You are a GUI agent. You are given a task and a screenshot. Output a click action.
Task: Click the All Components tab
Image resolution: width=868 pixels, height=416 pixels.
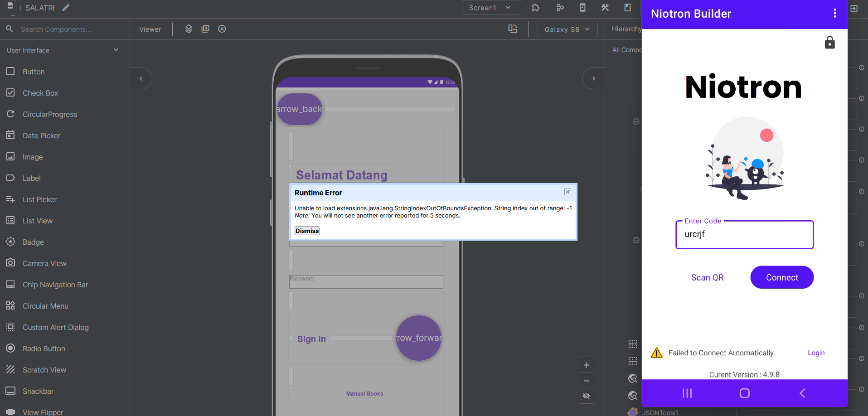(626, 50)
